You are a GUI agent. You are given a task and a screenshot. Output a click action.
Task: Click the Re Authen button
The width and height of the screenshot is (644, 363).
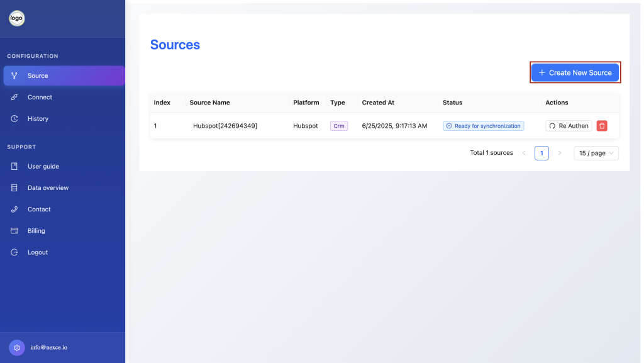tap(569, 126)
